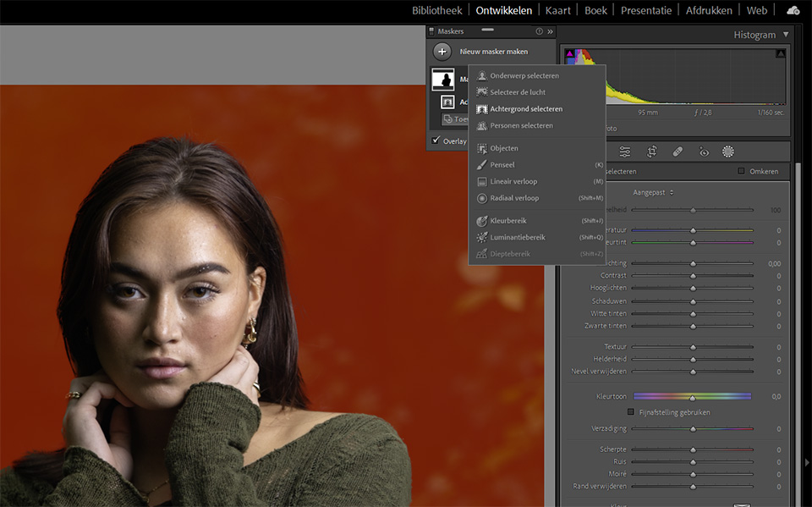812x507 pixels.
Task: Open the Presentatie module
Action: 645,10
